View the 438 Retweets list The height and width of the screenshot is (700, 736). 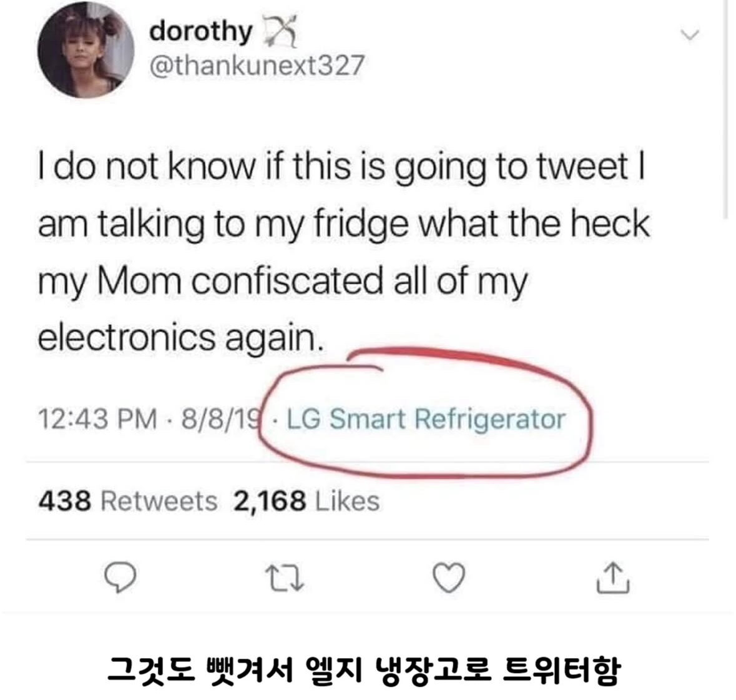point(128,501)
